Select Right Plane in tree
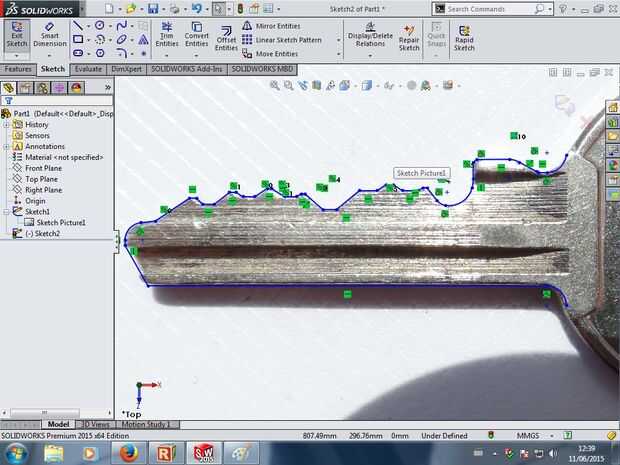This screenshot has height=465, width=620. (43, 190)
